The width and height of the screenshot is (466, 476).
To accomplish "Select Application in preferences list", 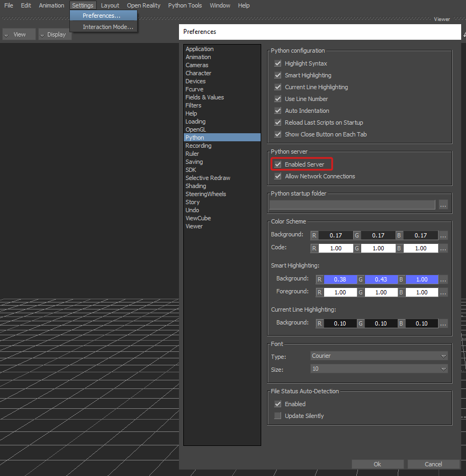I will click(x=222, y=49).
